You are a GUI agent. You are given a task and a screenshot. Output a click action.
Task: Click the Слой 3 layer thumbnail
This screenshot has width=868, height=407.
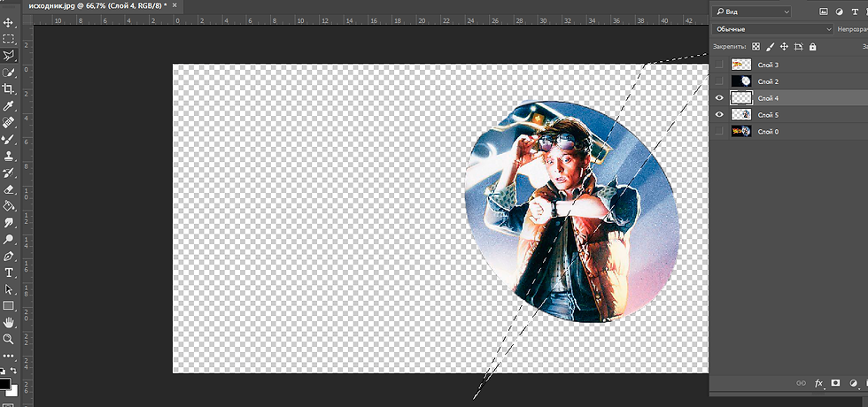(741, 65)
